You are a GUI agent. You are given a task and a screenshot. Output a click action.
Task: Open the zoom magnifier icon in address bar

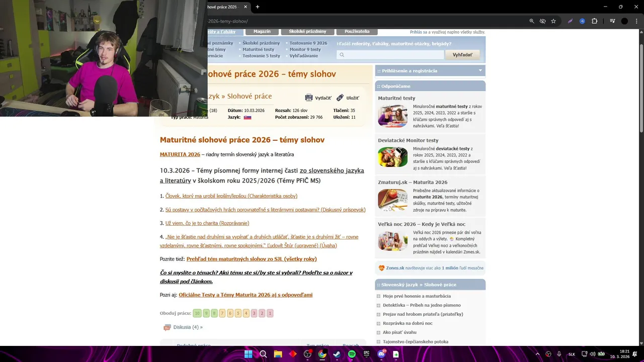pyautogui.click(x=532, y=21)
